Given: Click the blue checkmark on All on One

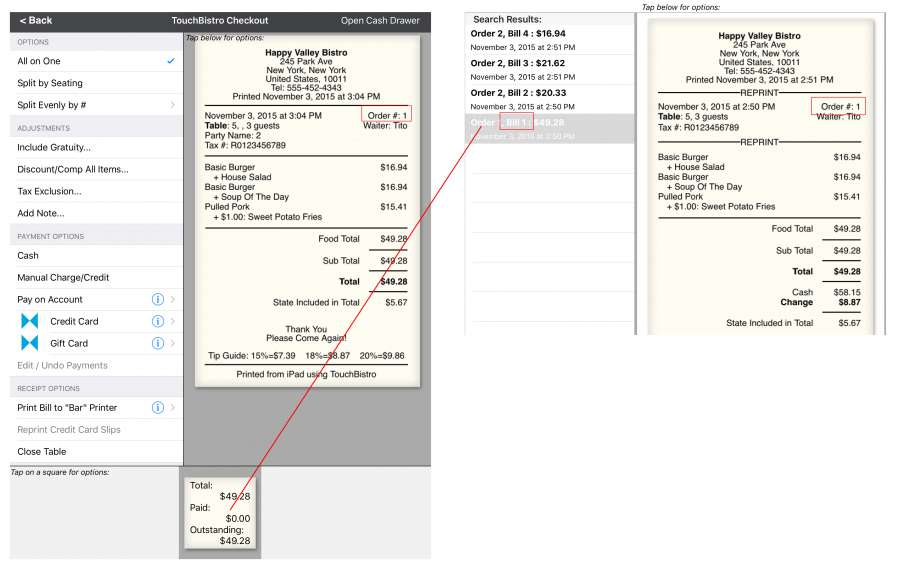Looking at the screenshot, I should (171, 61).
